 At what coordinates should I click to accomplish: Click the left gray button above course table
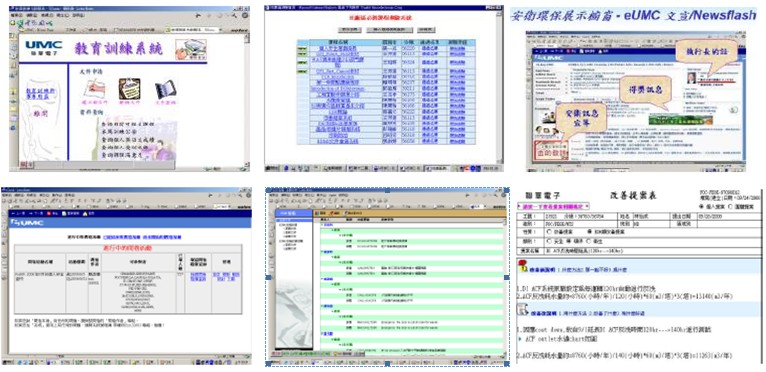click(349, 30)
